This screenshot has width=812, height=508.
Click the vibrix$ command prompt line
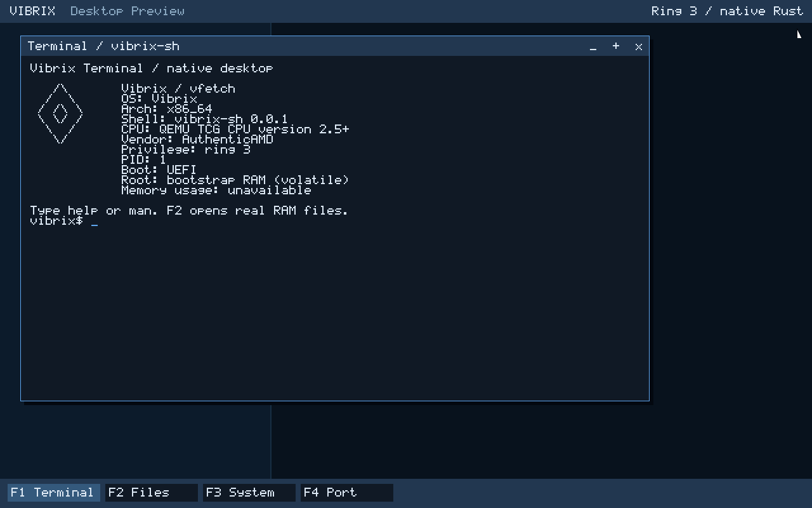(x=63, y=221)
